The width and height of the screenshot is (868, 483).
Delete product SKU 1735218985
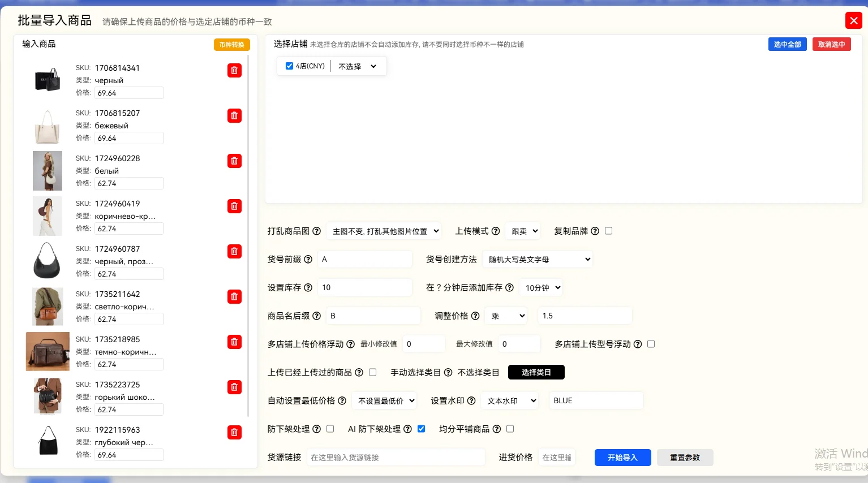(x=234, y=342)
